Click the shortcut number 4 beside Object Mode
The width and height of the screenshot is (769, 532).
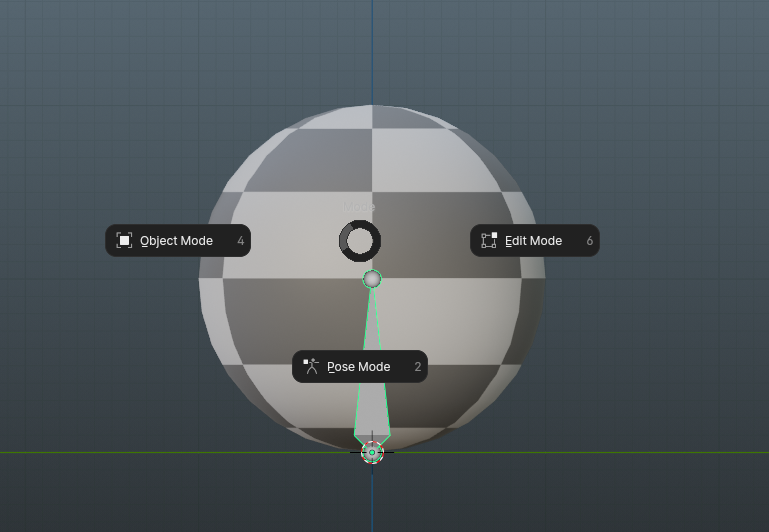point(241,241)
